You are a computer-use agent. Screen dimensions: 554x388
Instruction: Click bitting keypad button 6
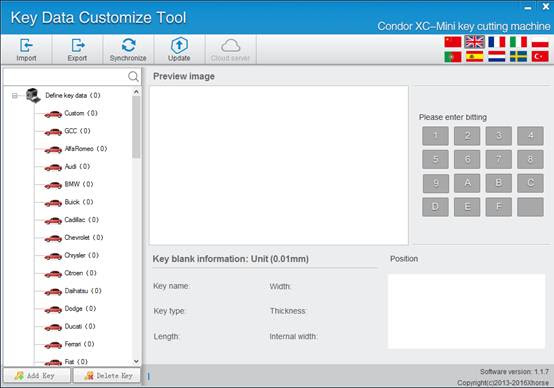point(467,159)
